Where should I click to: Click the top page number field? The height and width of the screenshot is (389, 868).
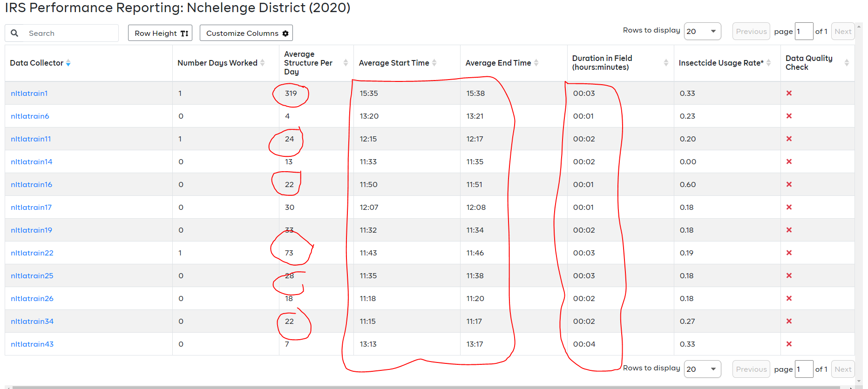804,31
